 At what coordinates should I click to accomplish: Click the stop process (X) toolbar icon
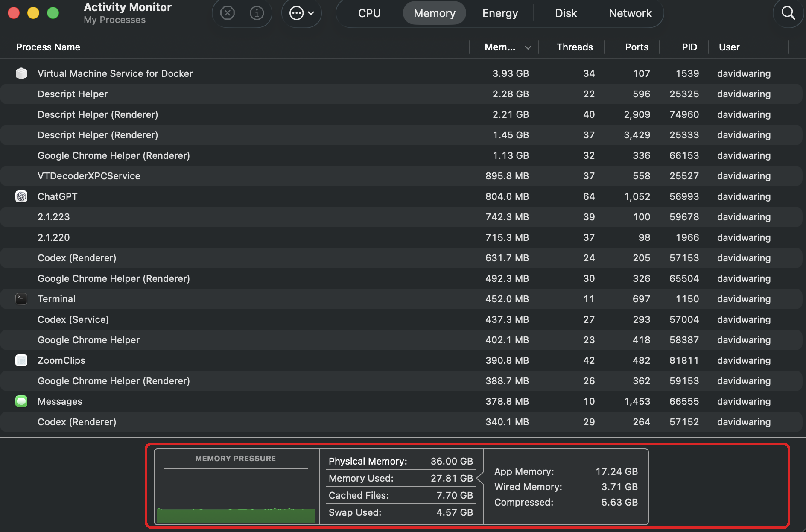point(228,13)
